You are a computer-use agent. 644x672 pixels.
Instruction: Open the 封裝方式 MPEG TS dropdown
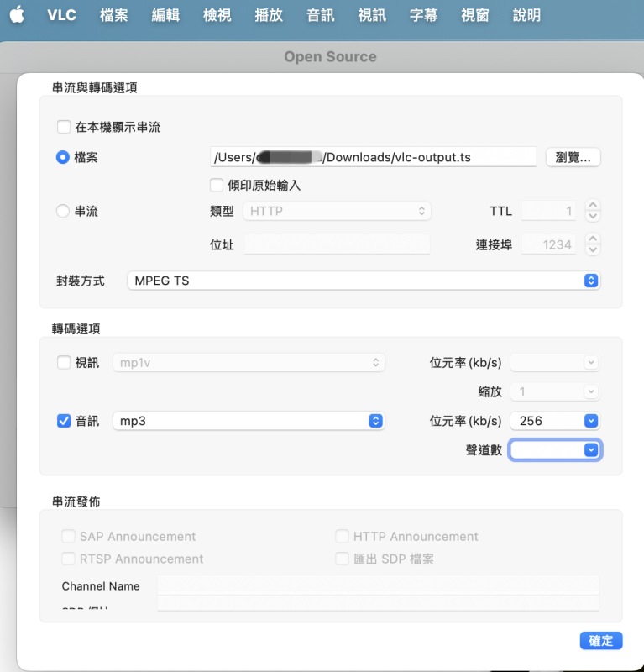point(364,281)
